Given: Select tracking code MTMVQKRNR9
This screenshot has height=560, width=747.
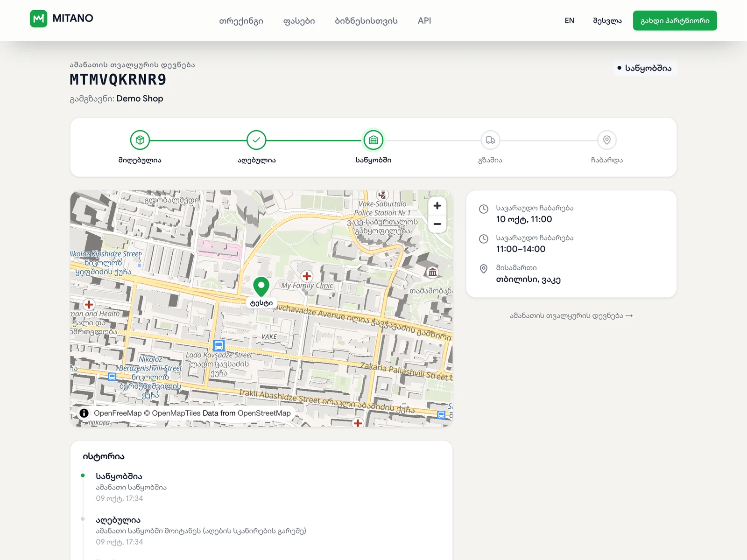Looking at the screenshot, I should (118, 80).
